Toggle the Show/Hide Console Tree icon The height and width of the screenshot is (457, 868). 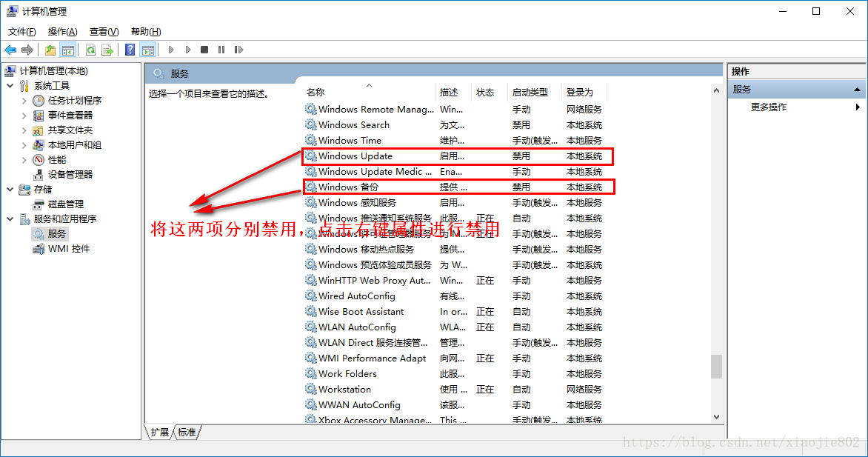68,50
